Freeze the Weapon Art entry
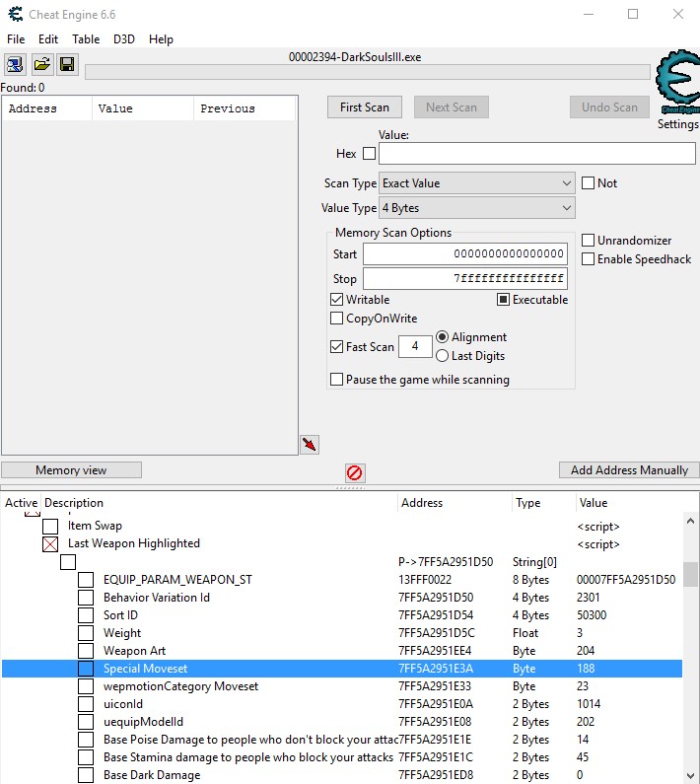The height and width of the screenshot is (784, 700). pyautogui.click(x=86, y=651)
